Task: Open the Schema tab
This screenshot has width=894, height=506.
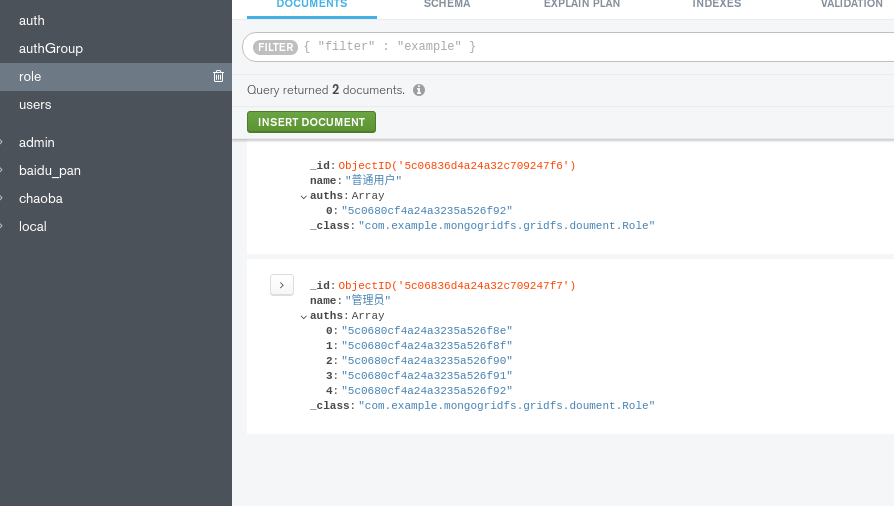Action: (447, 5)
